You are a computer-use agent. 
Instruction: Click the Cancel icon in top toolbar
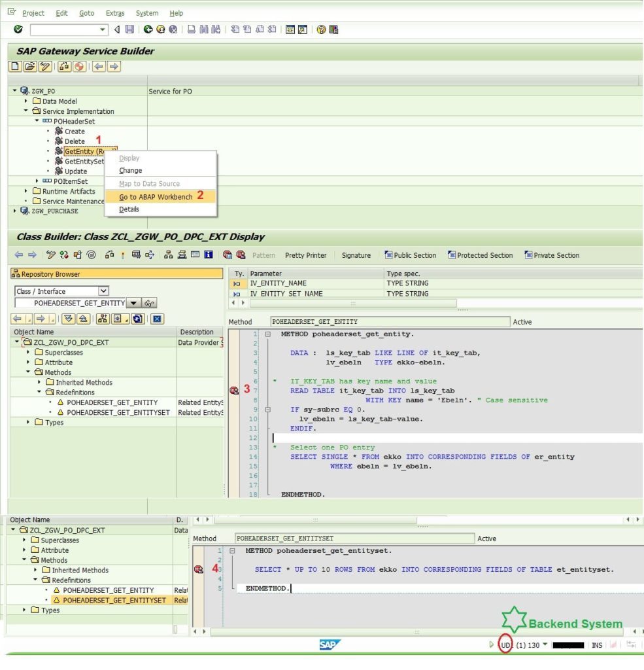click(x=173, y=29)
